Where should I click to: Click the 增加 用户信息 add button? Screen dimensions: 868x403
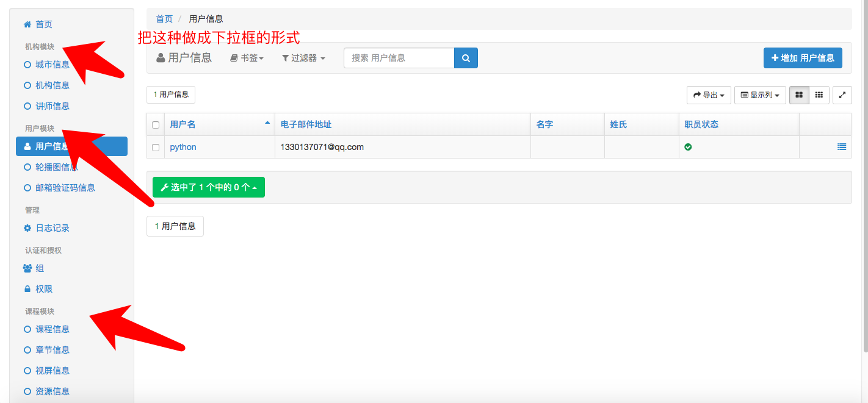point(803,57)
